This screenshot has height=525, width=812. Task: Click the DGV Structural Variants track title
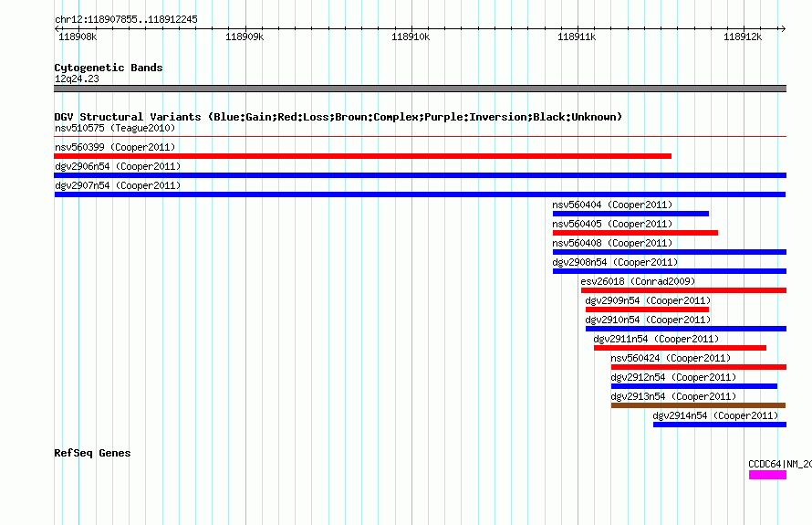(x=338, y=117)
